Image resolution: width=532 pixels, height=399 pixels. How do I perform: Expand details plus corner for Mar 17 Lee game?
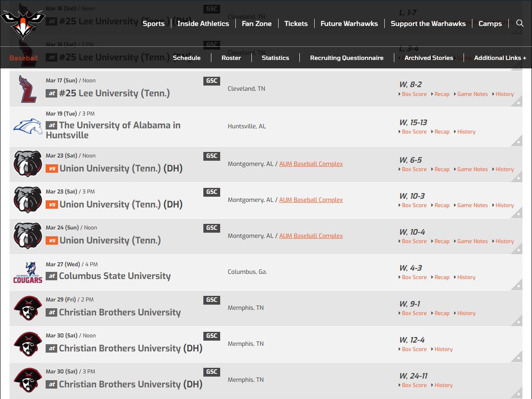point(518,103)
